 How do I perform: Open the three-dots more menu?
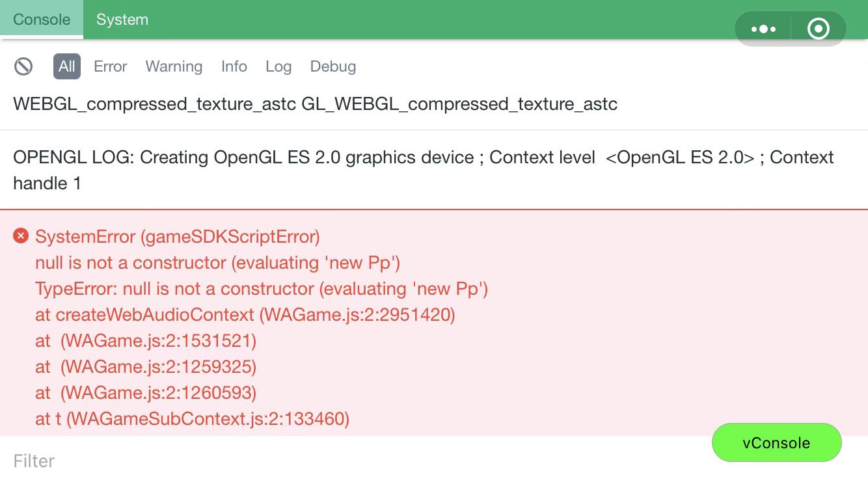[x=763, y=29]
